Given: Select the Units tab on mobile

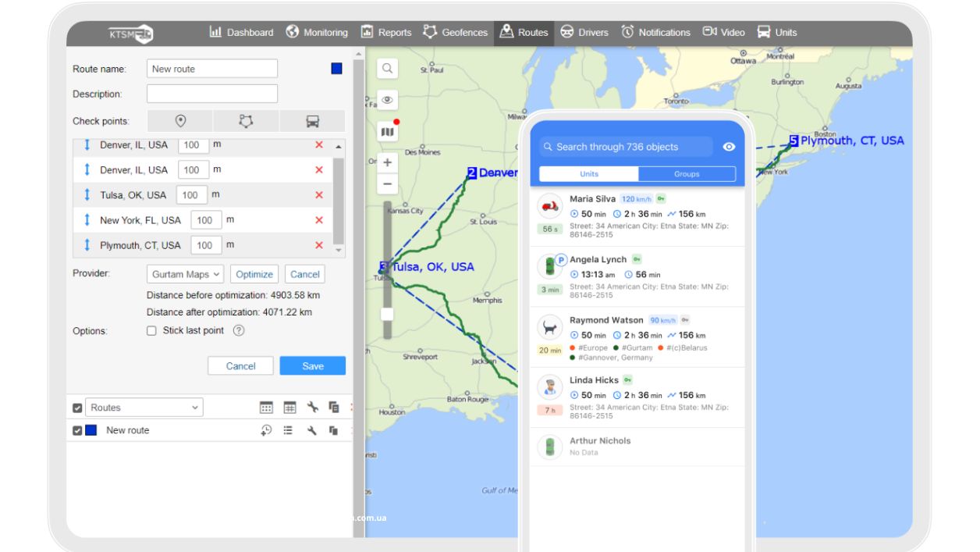Looking at the screenshot, I should (589, 174).
